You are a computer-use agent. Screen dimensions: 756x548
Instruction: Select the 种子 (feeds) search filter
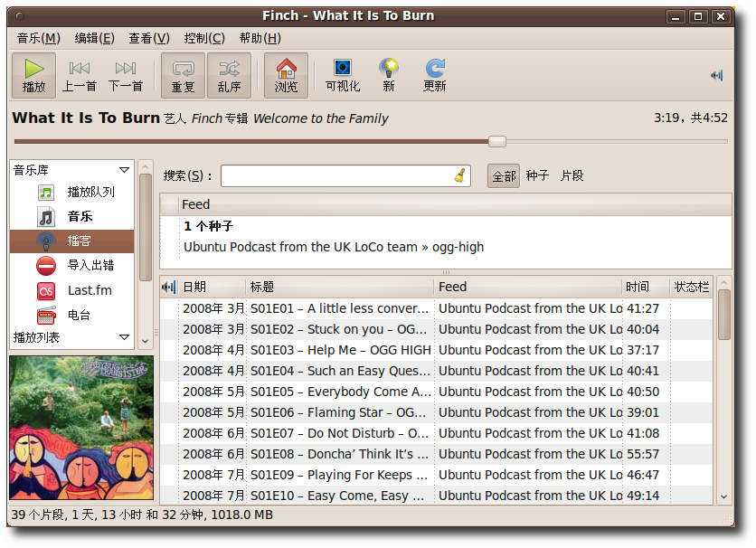537,175
